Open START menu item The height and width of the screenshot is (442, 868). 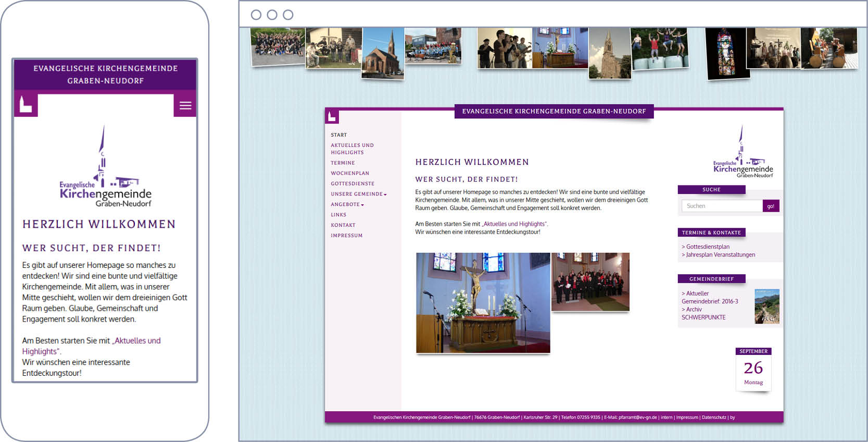click(338, 135)
